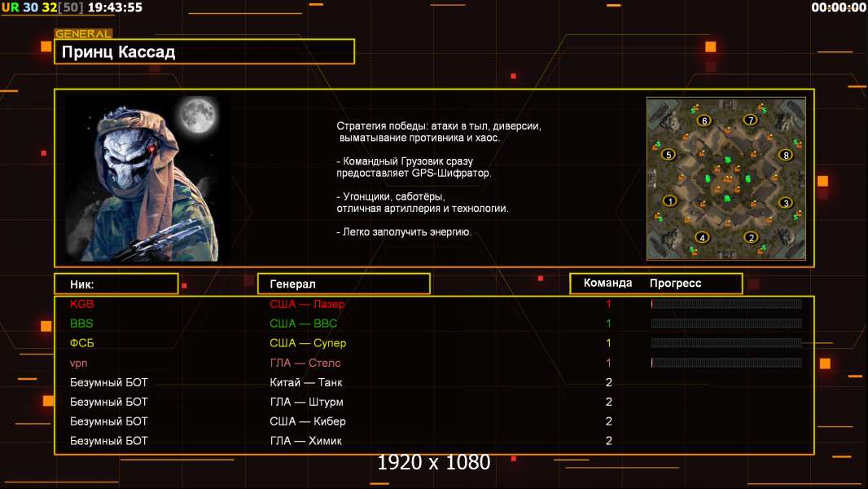Screen dimensions: 868x489
Task: Click the vpn loading progress bar
Action: (726, 363)
